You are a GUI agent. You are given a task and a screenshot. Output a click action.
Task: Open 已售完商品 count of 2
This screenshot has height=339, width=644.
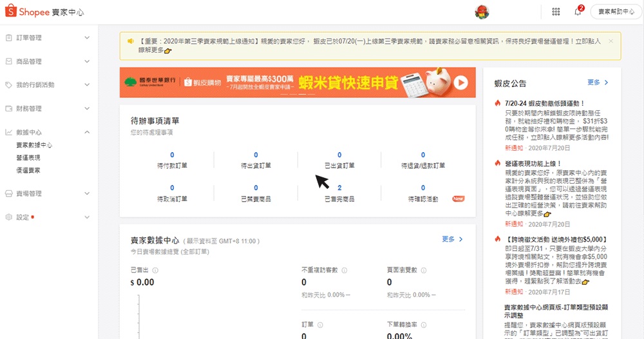coord(339,188)
